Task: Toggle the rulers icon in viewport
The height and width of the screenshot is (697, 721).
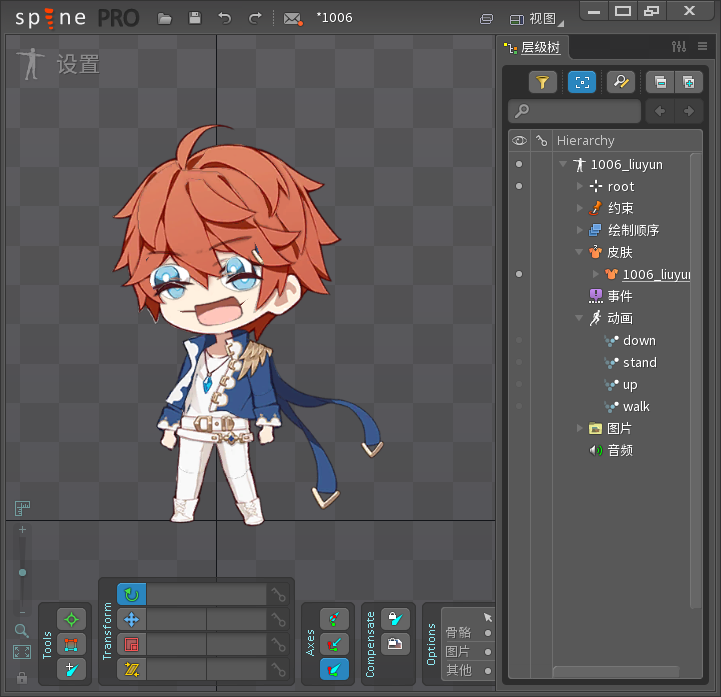Action: pos(22,508)
